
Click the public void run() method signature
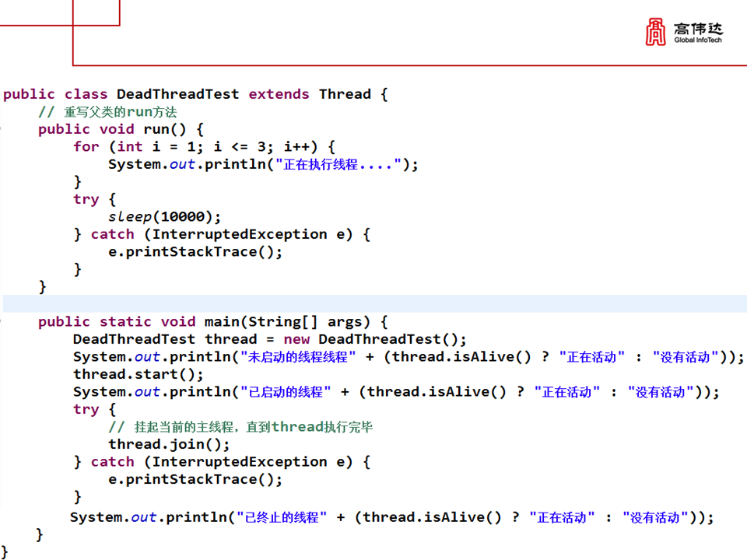pyautogui.click(x=121, y=129)
